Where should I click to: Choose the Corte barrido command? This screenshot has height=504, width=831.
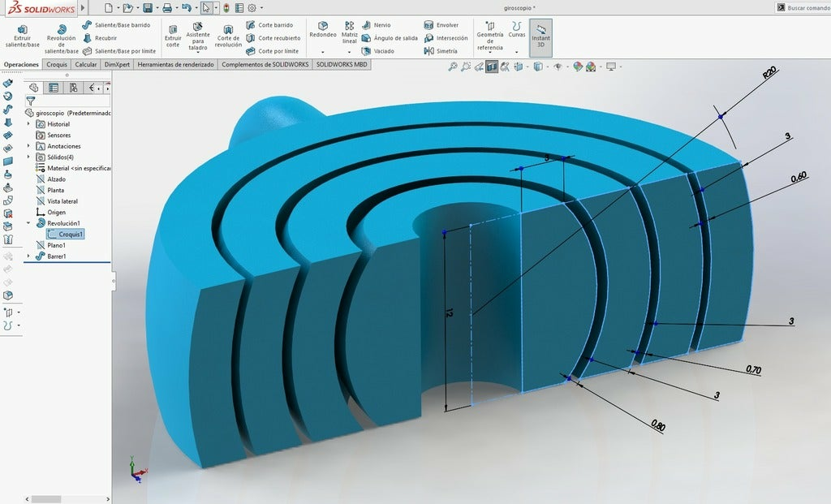point(269,25)
